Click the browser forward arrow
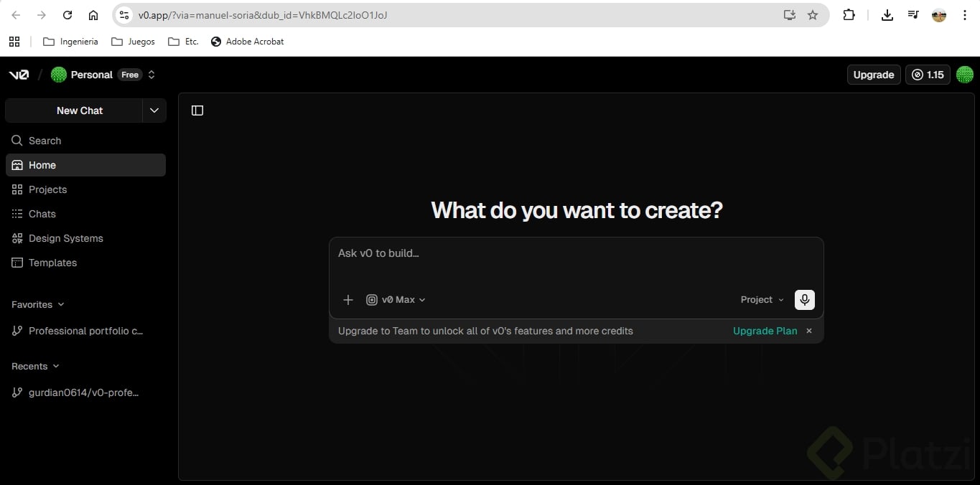 click(42, 15)
